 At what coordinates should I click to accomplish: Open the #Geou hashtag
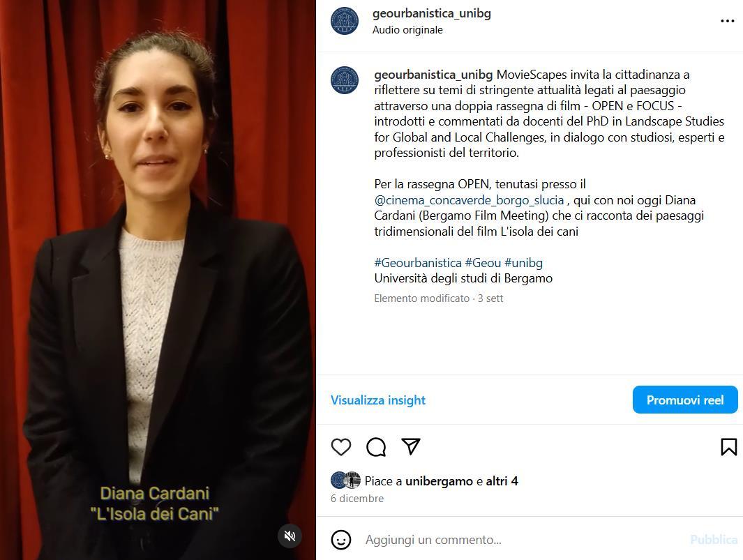tap(483, 262)
